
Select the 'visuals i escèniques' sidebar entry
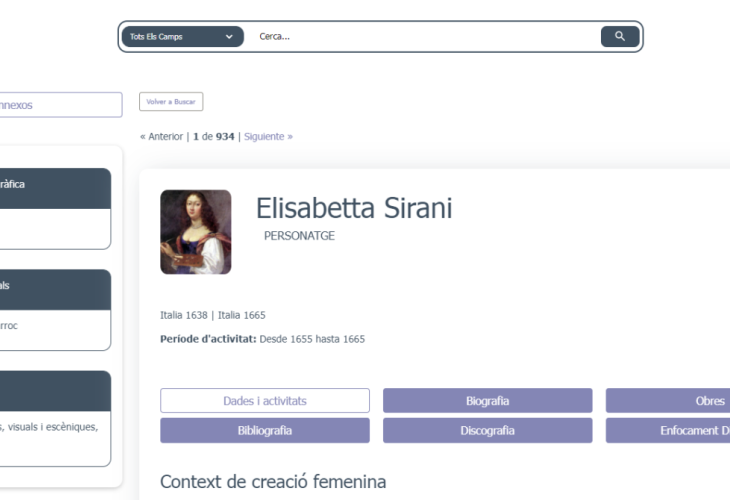pos(48,427)
